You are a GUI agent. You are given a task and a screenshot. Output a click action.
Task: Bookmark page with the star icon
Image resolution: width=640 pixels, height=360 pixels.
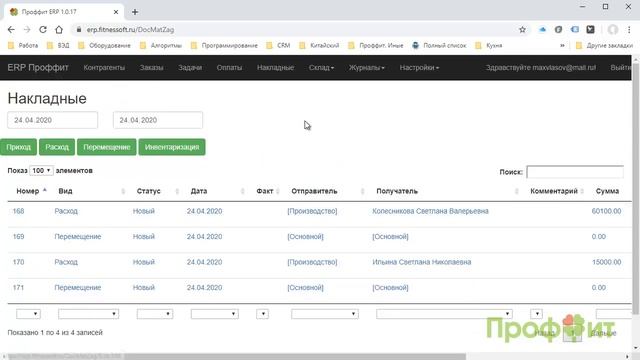[522, 29]
